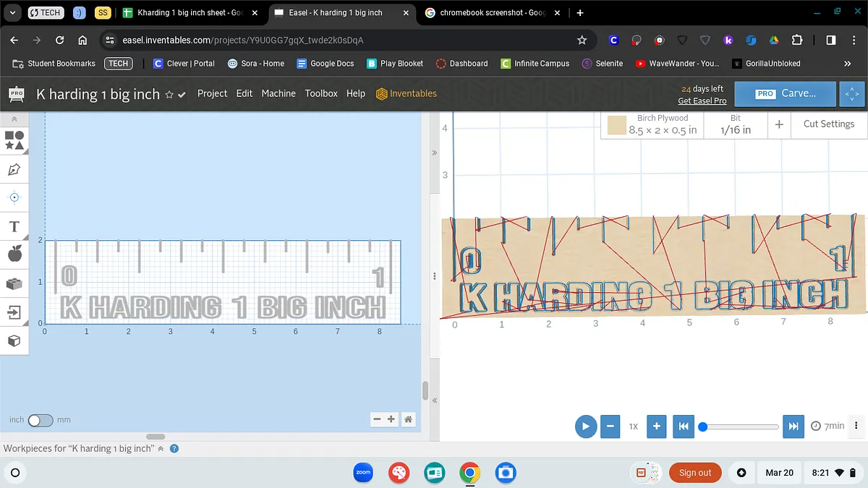Open the Camera app from shelf
This screenshot has width=868, height=488.
point(506,473)
